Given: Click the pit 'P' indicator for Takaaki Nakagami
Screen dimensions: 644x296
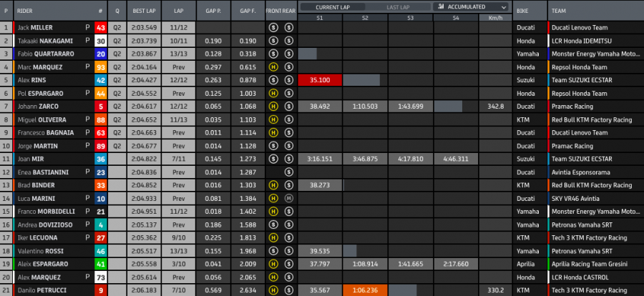Looking at the screenshot, I should coord(87,40).
